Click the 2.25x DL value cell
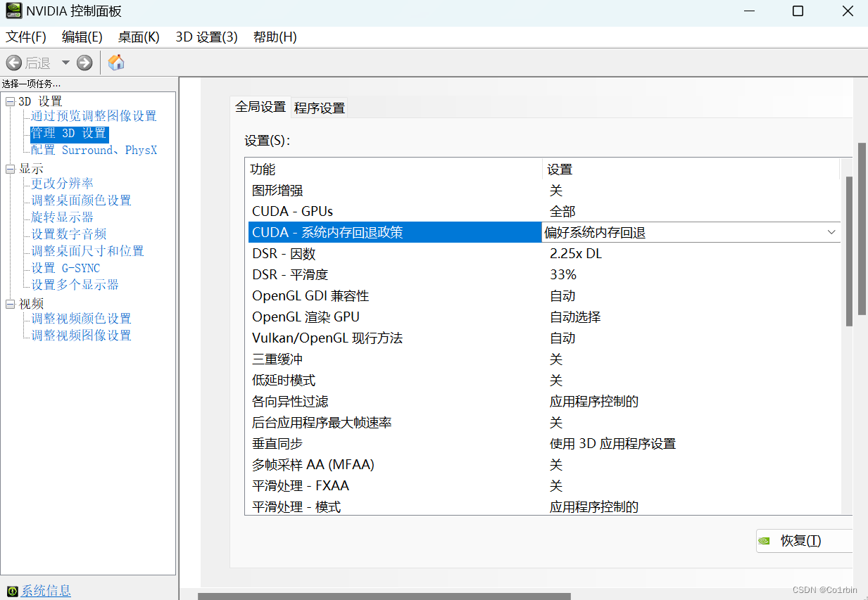 [576, 253]
